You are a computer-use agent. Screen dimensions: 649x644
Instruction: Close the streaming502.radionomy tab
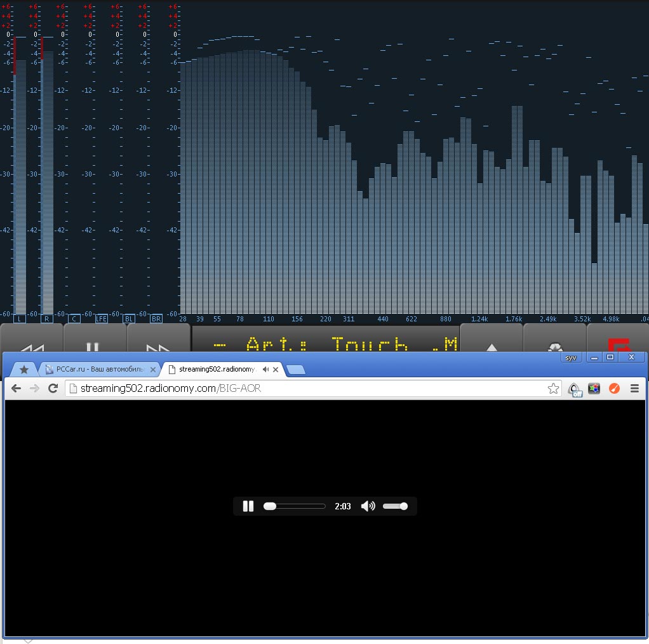[276, 369]
